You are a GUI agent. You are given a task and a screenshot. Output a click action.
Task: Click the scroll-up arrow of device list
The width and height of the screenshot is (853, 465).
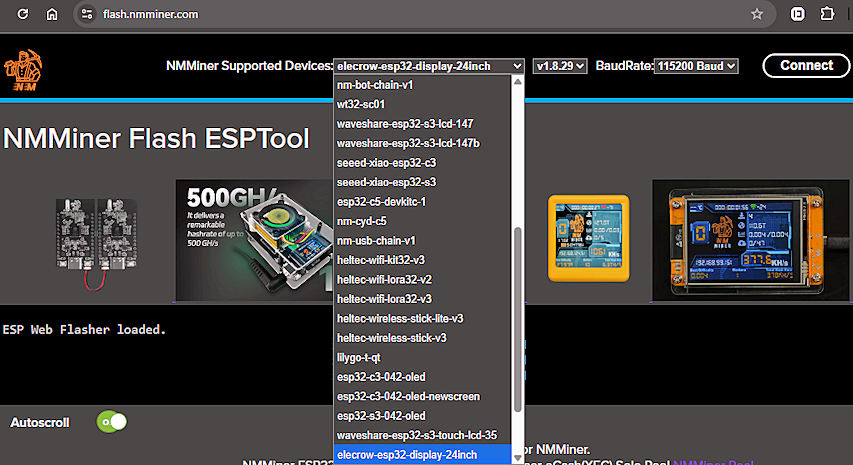(517, 82)
